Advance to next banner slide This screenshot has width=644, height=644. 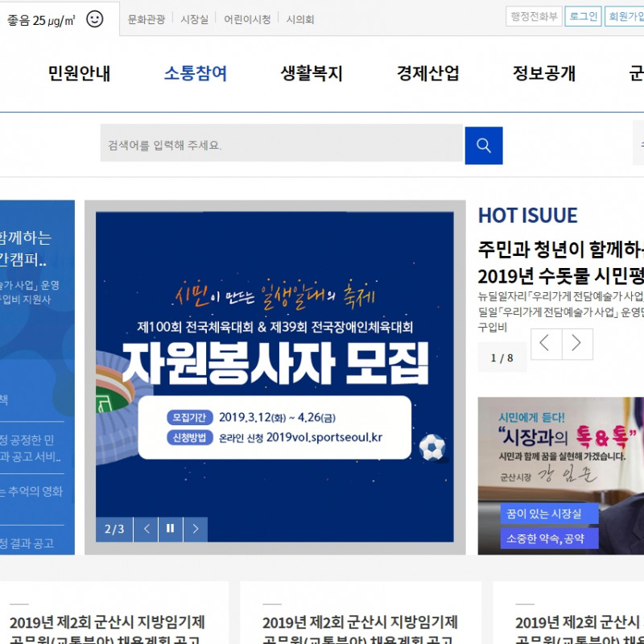(196, 529)
